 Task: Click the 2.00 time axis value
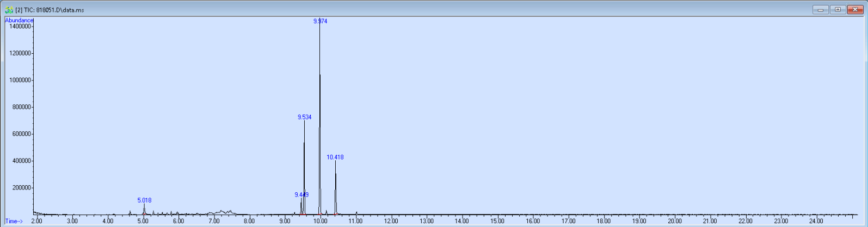click(x=36, y=221)
